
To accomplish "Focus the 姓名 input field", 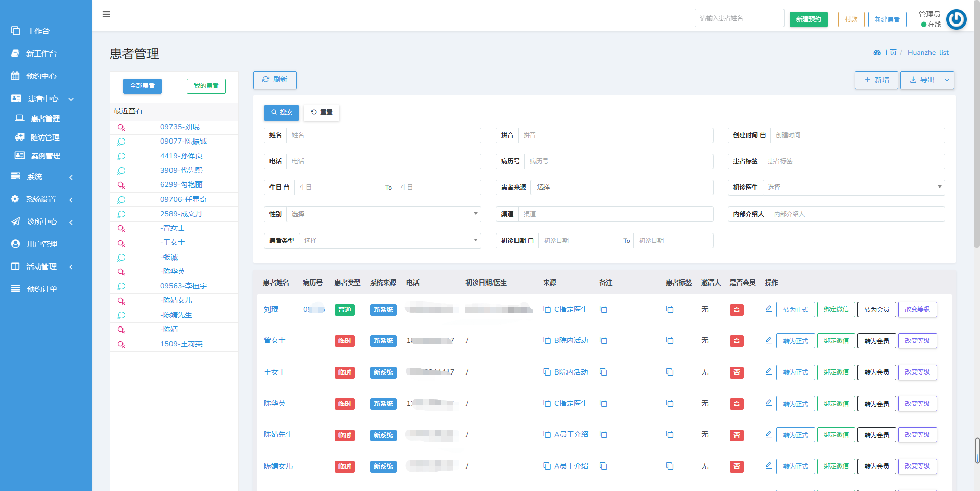I will click(x=383, y=135).
